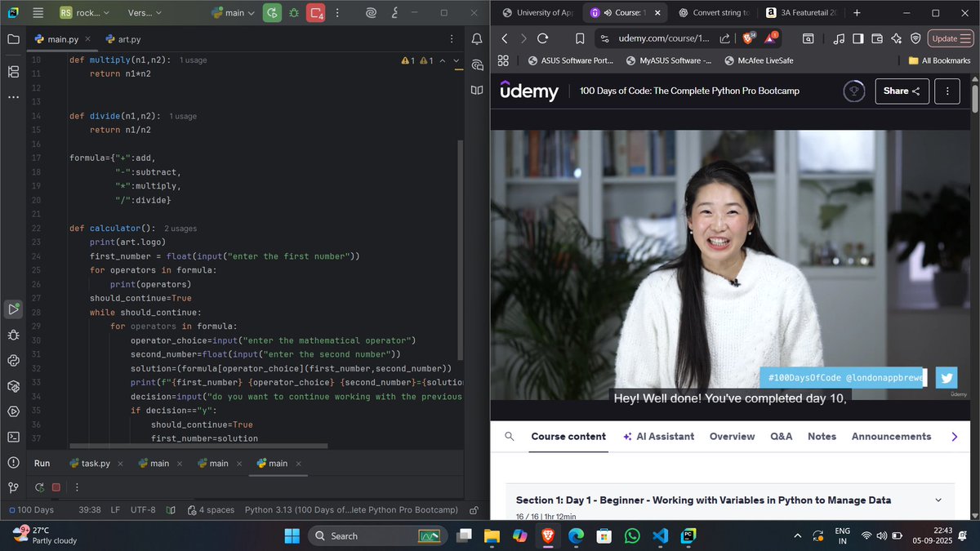Open Leo AI assistant in Brave
Screen dimensions: 980x551
click(x=896, y=38)
